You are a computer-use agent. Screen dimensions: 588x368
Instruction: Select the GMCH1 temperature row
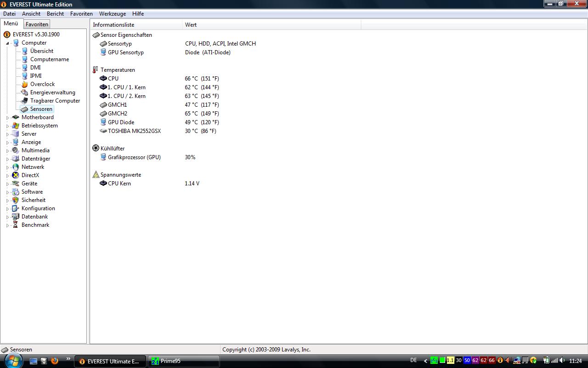point(159,105)
